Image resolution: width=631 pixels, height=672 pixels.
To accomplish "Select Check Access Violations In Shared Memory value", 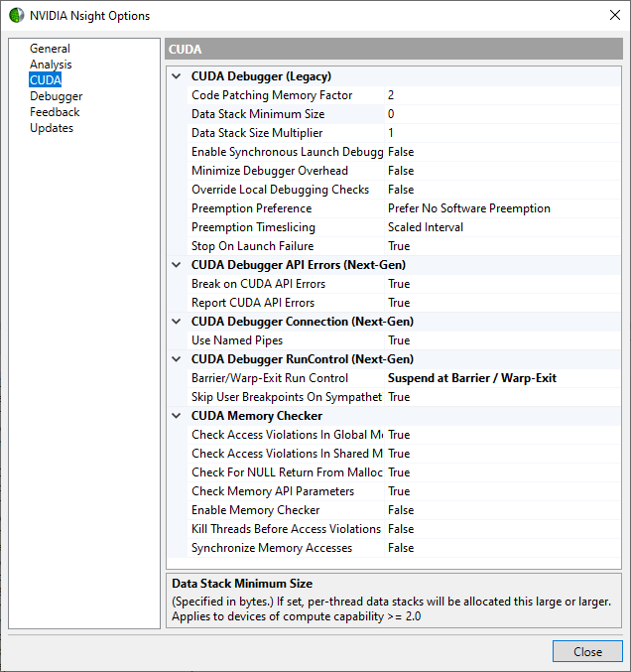I will [502, 454].
